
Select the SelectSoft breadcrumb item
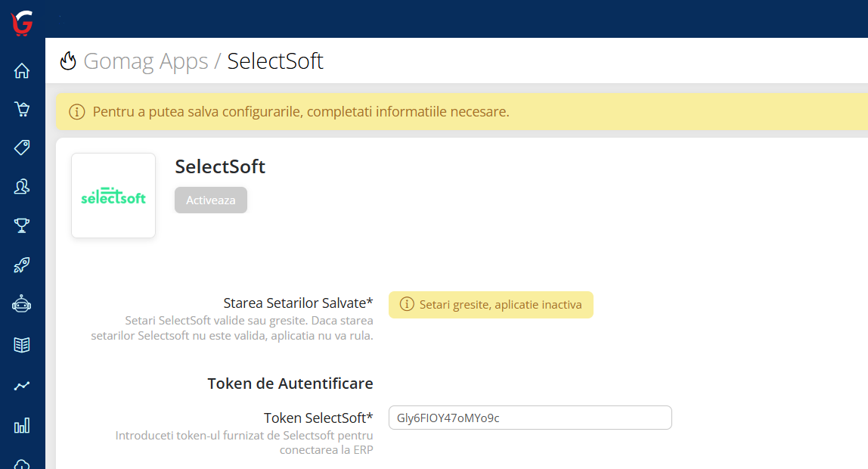(275, 61)
